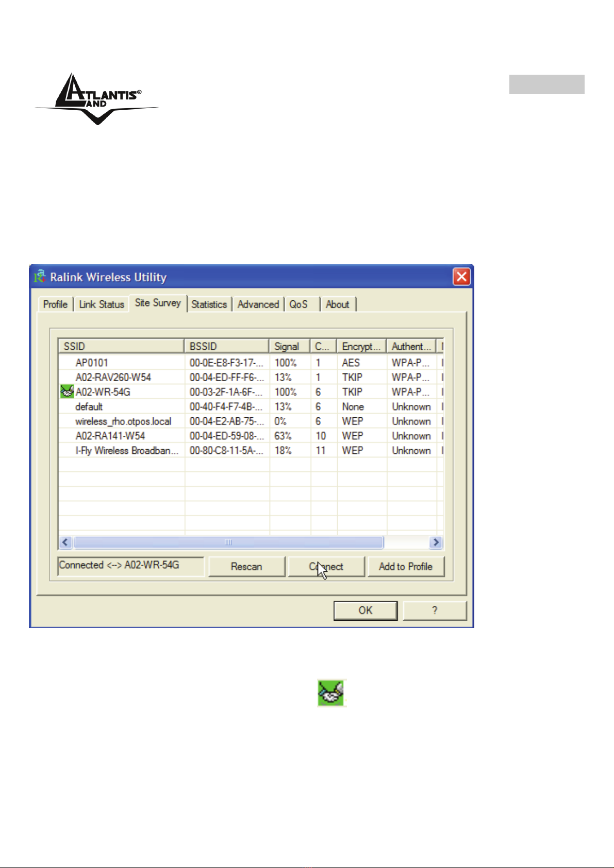614x868 pixels.
Task: Click channel 11 cell
Action: [321, 450]
